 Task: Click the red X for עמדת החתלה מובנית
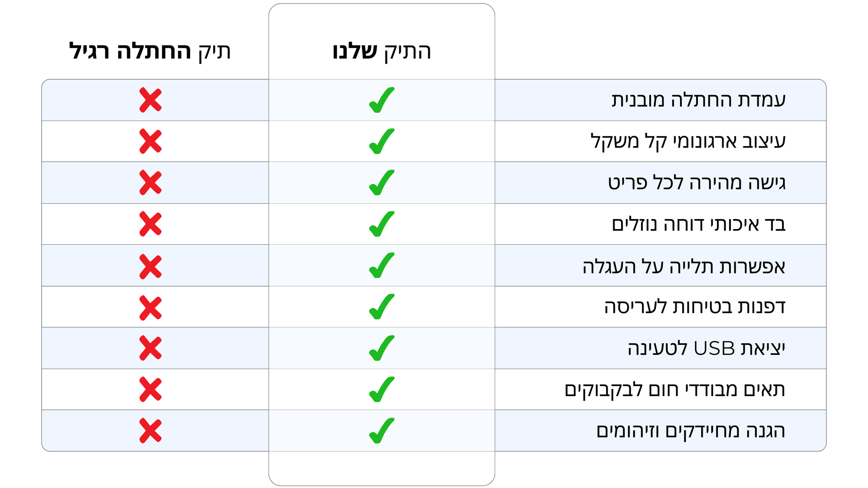point(151,100)
